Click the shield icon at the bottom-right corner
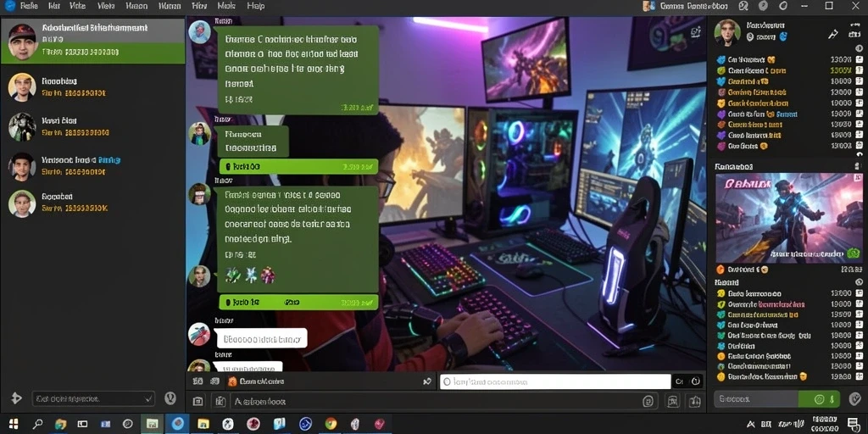868x434 pixels. click(855, 399)
